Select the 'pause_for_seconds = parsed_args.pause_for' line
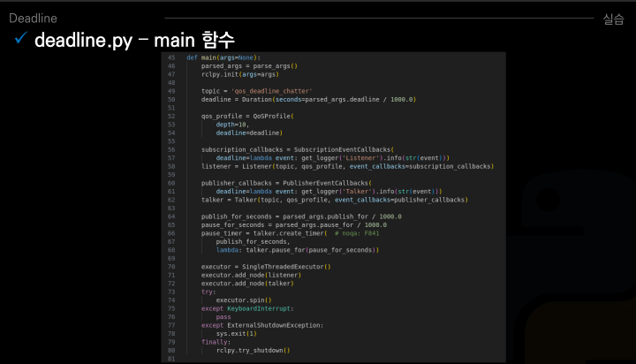Image resolution: width=636 pixels, height=364 pixels. click(x=293, y=225)
